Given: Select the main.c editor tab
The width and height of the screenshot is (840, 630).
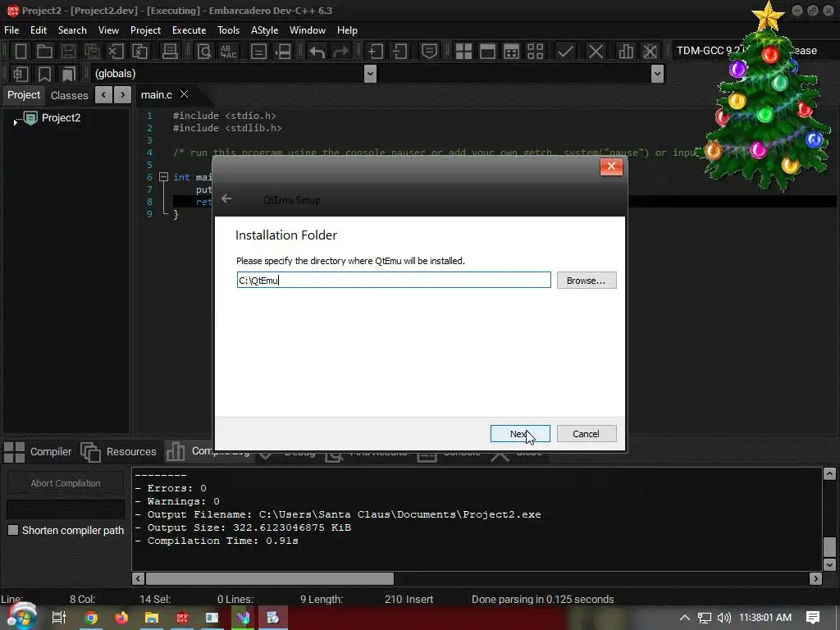Looking at the screenshot, I should 157,95.
